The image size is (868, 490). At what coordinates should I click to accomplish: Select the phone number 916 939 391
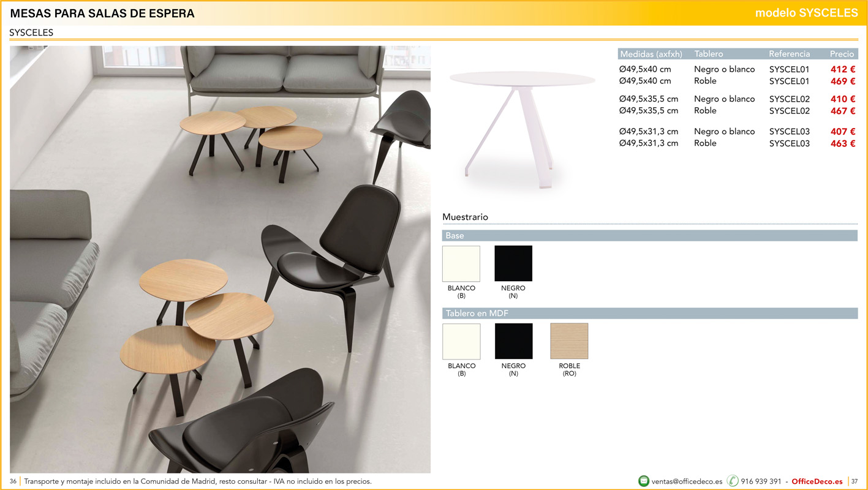point(761,481)
